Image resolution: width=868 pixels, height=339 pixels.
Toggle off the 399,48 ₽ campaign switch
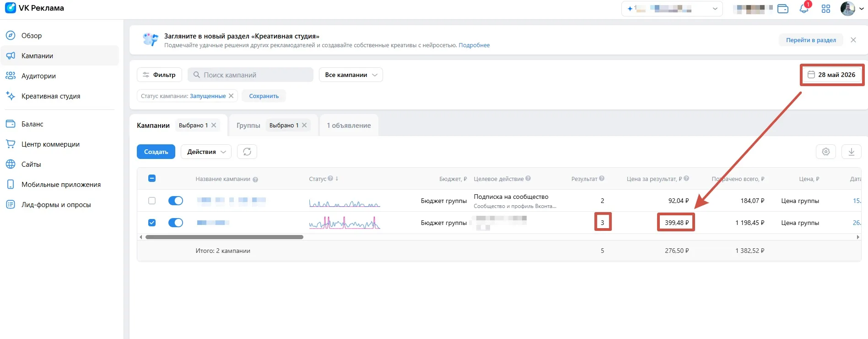[x=176, y=223]
